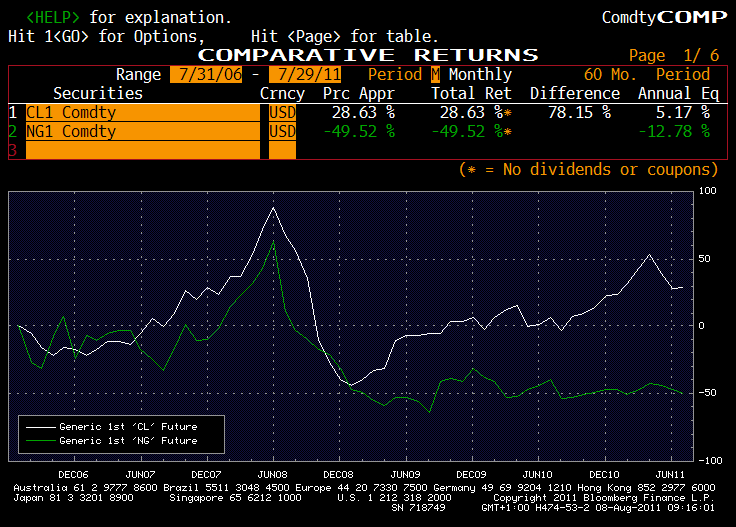Click the Difference column header

tap(575, 93)
